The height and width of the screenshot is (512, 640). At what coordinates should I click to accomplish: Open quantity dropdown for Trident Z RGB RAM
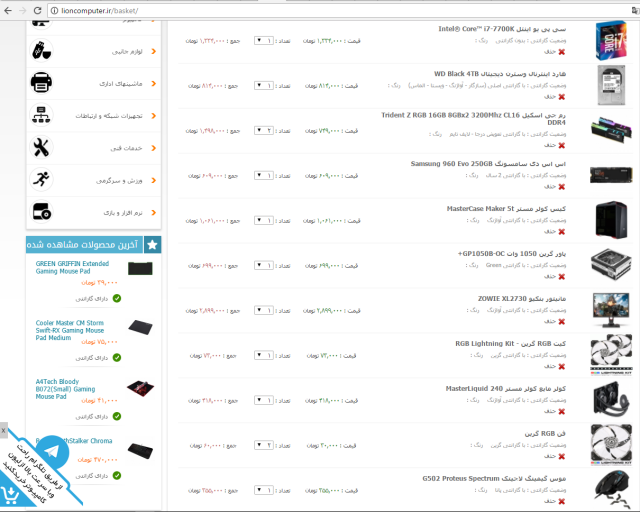tap(263, 131)
